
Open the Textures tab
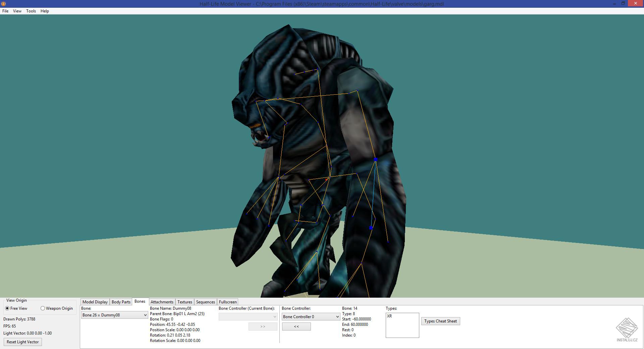(184, 302)
